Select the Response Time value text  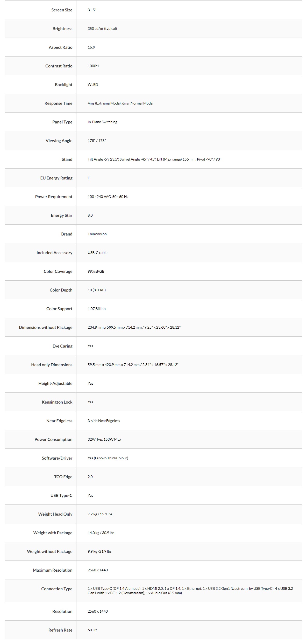point(120,103)
